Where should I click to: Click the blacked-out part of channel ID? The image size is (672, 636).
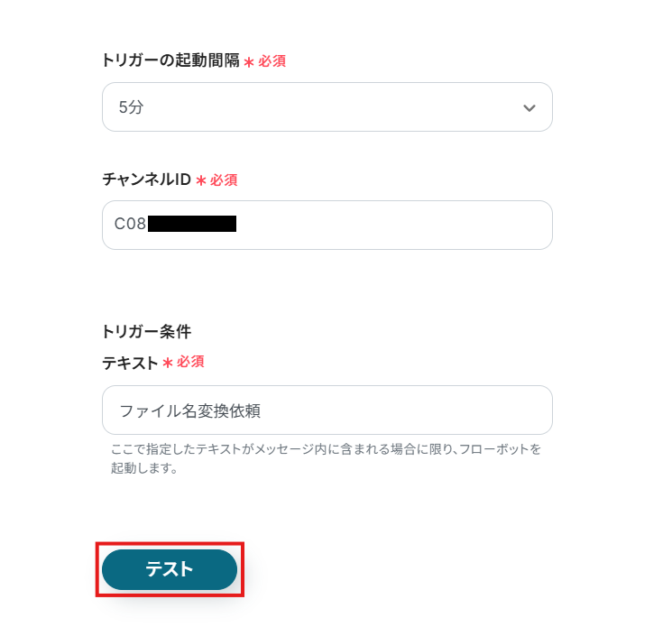point(191,224)
